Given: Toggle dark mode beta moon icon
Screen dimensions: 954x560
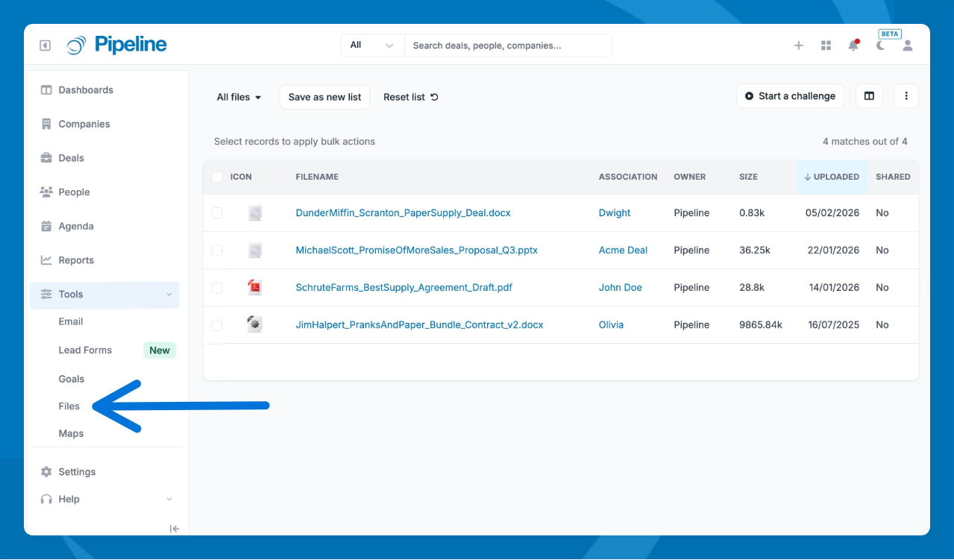Looking at the screenshot, I should (881, 45).
